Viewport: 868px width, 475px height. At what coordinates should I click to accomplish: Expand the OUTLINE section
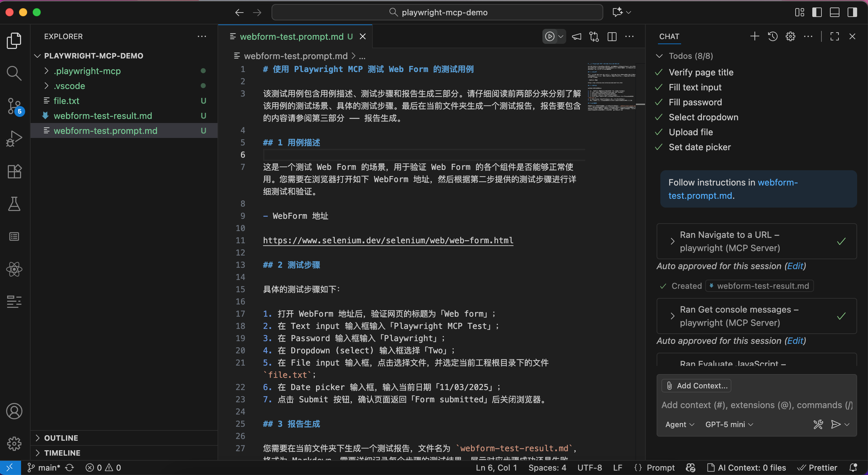pyautogui.click(x=61, y=438)
